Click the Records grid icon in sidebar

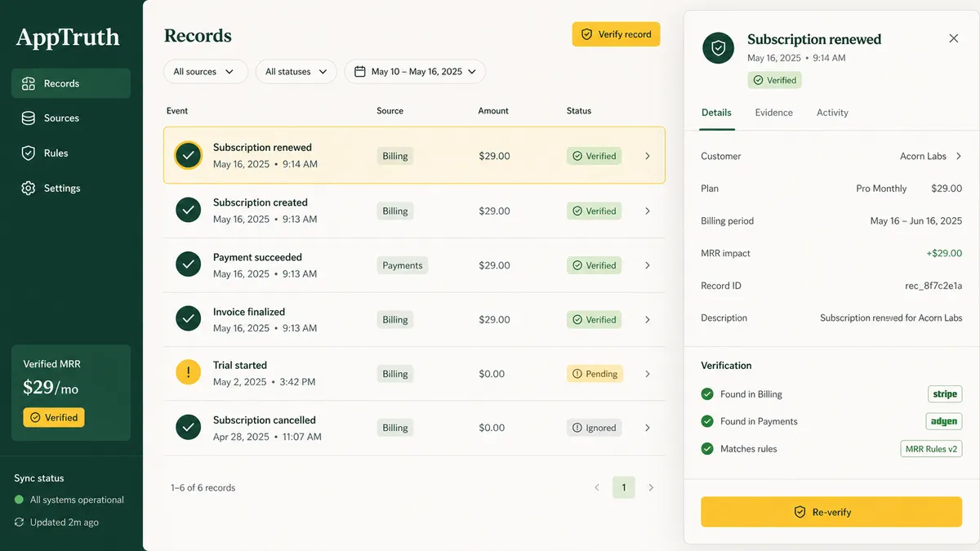point(29,83)
